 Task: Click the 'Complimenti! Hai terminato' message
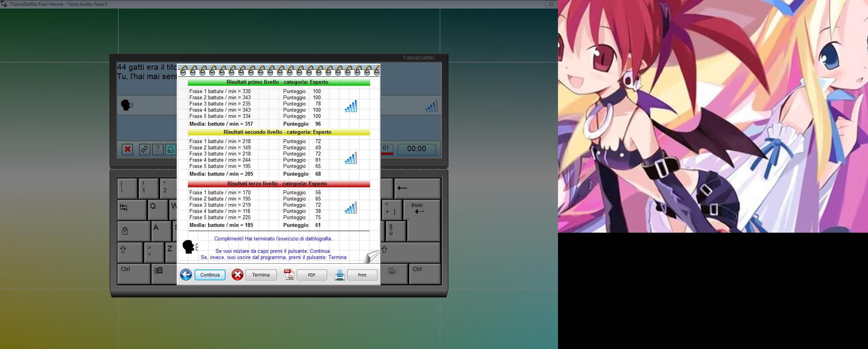point(273,239)
